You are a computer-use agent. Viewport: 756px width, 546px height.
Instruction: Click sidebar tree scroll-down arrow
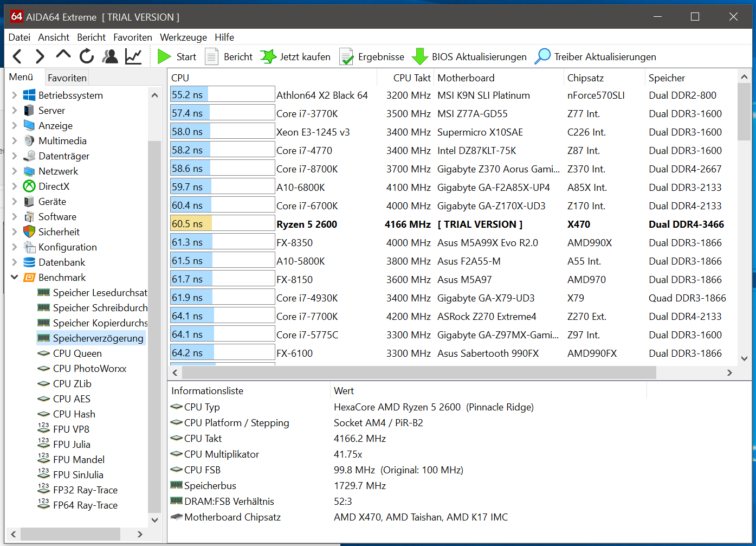[154, 520]
